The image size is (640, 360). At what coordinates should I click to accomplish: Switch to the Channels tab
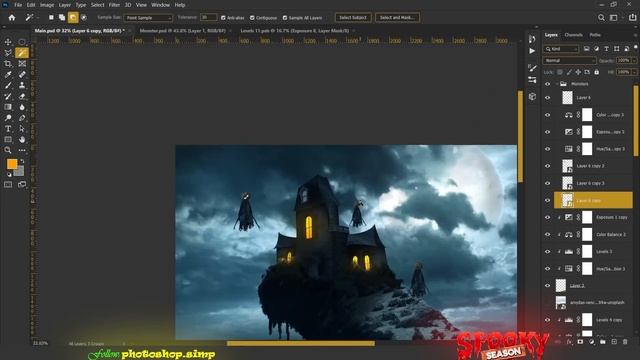pos(573,35)
